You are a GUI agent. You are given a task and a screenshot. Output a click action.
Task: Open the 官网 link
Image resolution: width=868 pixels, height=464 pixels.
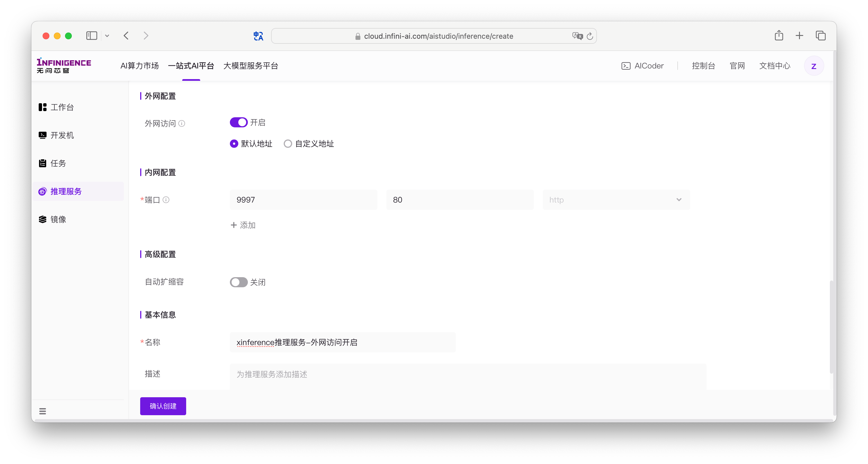737,66
